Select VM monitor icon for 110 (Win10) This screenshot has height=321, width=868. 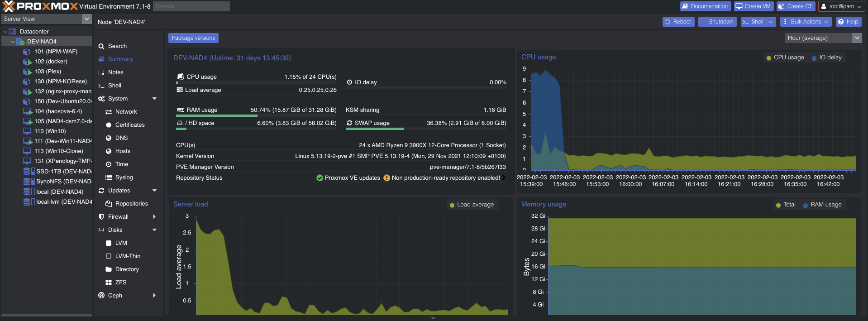[27, 131]
